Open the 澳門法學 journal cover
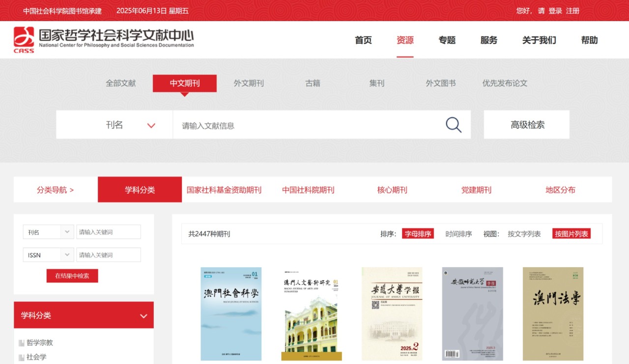The height and width of the screenshot is (364, 629). 553,314
